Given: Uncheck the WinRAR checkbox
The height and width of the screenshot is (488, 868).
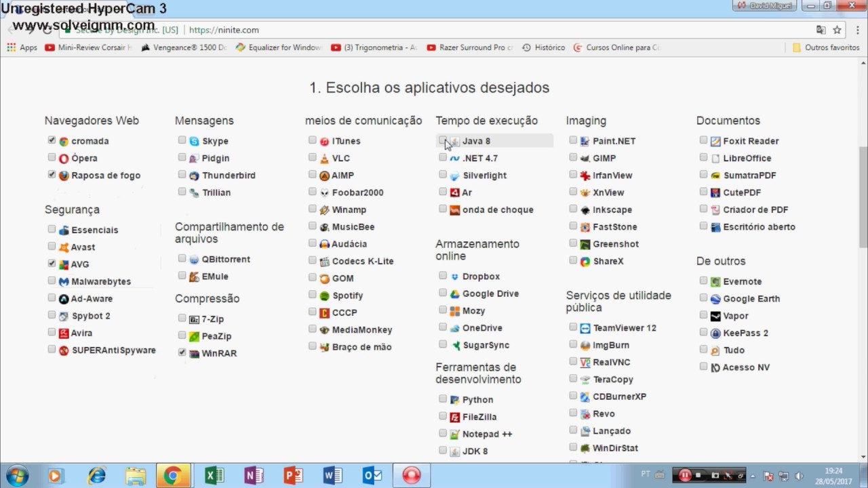Looking at the screenshot, I should [x=182, y=352].
